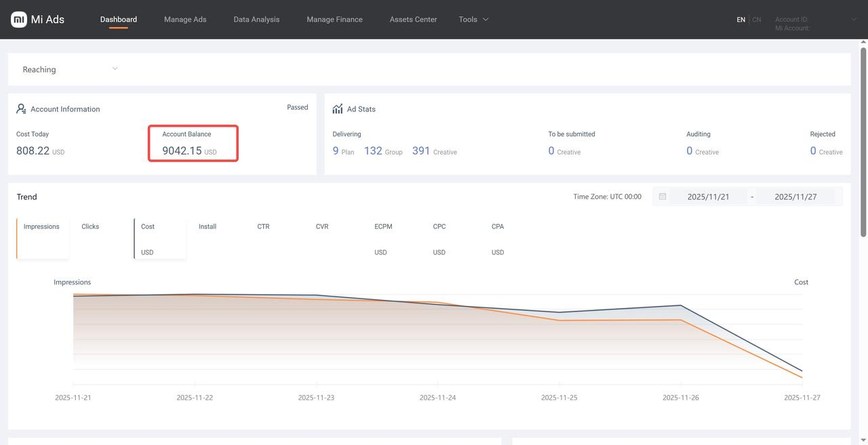Expand the account ID dropdown arrow
The height and width of the screenshot is (445, 868).
pos(854,20)
